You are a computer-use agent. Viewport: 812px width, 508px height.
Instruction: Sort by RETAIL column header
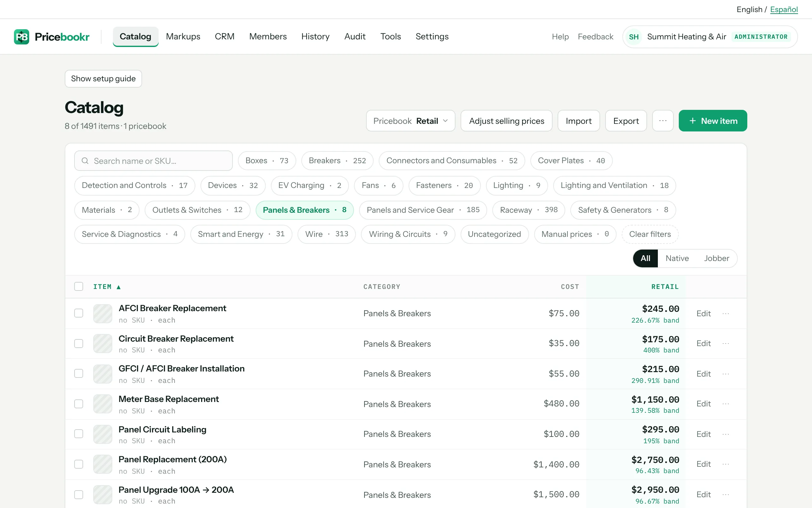click(665, 287)
